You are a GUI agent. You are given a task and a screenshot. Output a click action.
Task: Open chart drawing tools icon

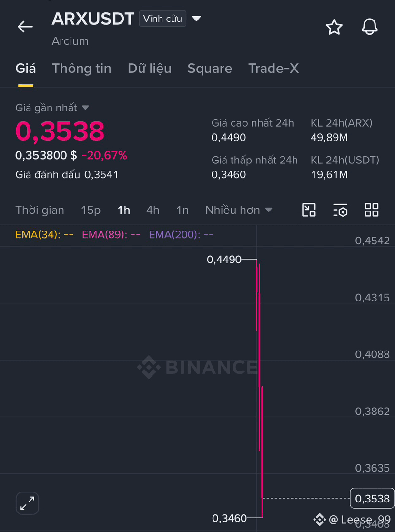pos(309,210)
